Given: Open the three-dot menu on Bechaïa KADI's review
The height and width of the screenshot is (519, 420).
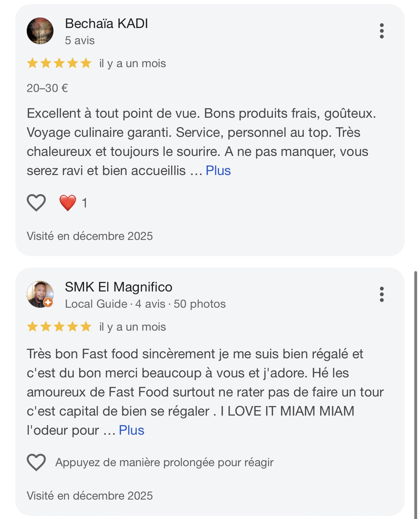Looking at the screenshot, I should click(382, 31).
